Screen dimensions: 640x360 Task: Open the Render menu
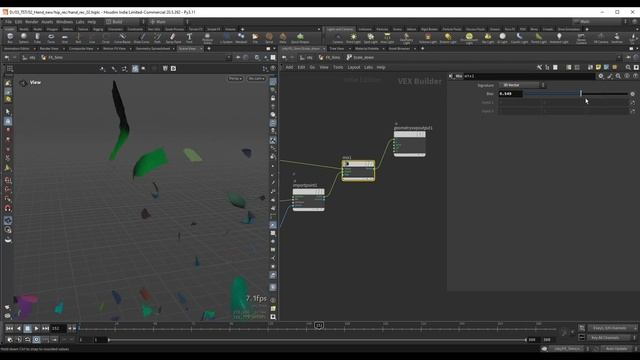pos(31,22)
